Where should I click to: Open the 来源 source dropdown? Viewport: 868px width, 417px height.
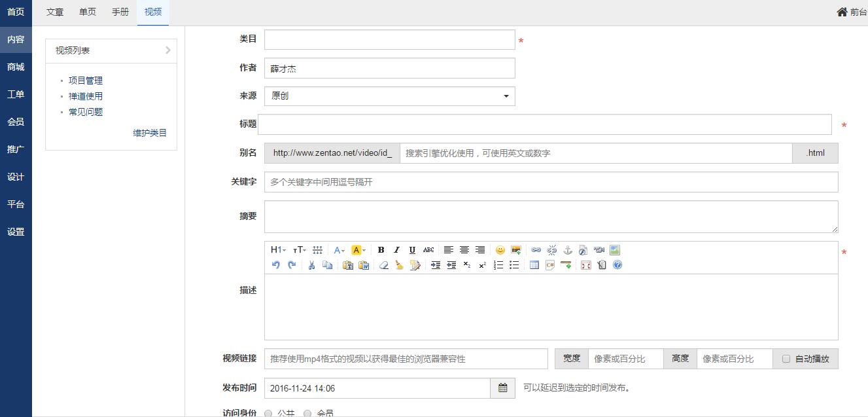390,96
